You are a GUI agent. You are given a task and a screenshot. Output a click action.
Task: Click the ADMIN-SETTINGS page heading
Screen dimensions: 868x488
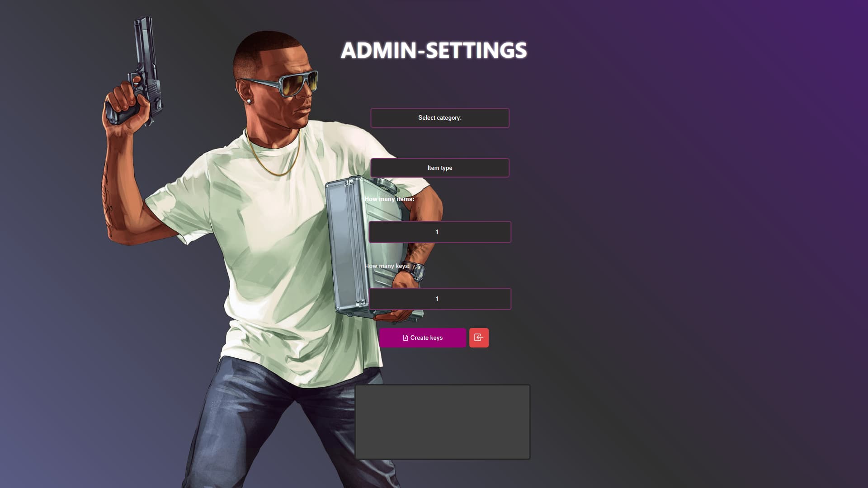pyautogui.click(x=434, y=50)
